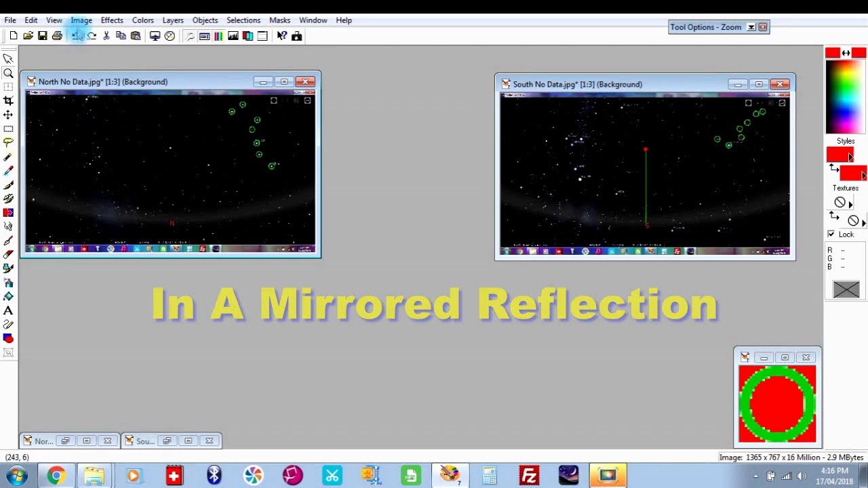Select the Crop tool
The height and width of the screenshot is (488, 868).
(x=8, y=101)
